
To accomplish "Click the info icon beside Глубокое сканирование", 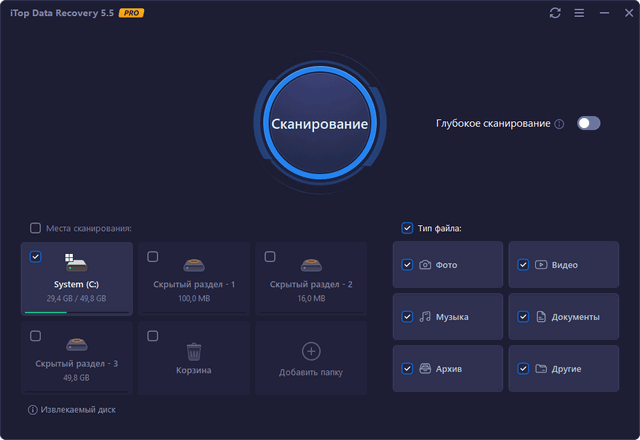I will point(559,124).
